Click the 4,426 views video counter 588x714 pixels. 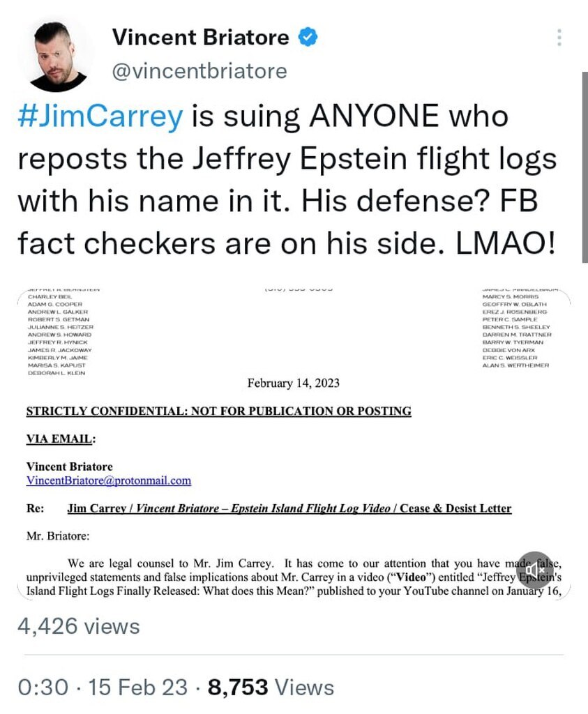[78, 625]
